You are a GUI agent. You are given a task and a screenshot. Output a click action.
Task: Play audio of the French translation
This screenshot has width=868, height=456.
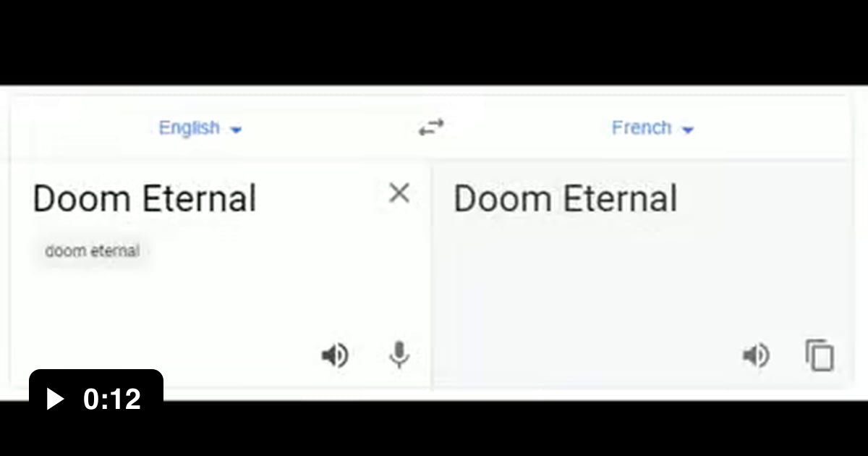click(755, 355)
